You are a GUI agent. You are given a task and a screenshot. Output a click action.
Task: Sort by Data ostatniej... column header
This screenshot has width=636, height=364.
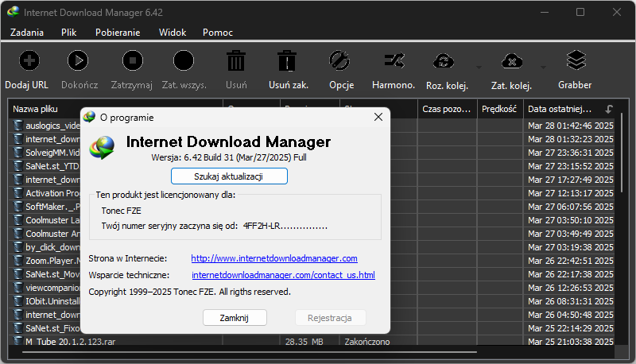click(x=569, y=109)
